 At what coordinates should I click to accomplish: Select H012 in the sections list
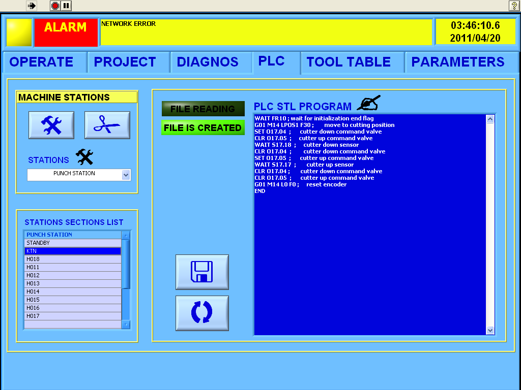click(x=73, y=275)
